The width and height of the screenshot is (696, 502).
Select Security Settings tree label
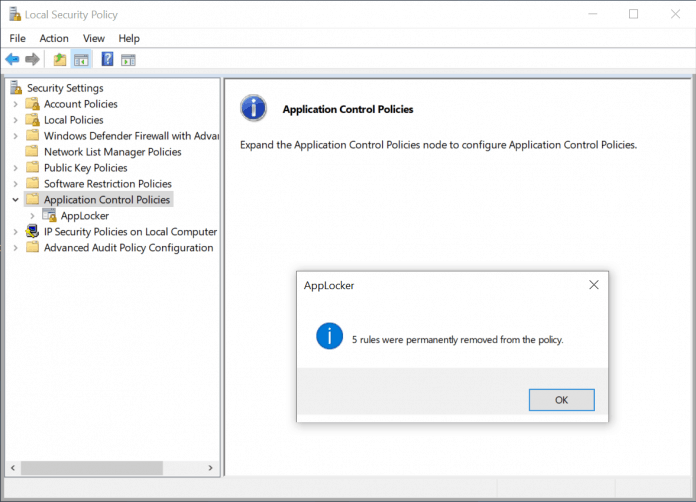pyautogui.click(x=65, y=88)
